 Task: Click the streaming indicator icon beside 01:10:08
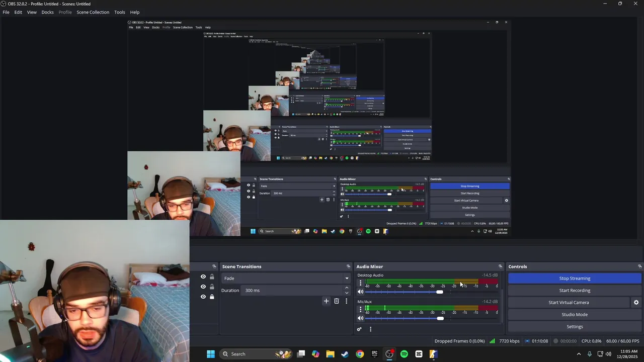tap(527, 341)
